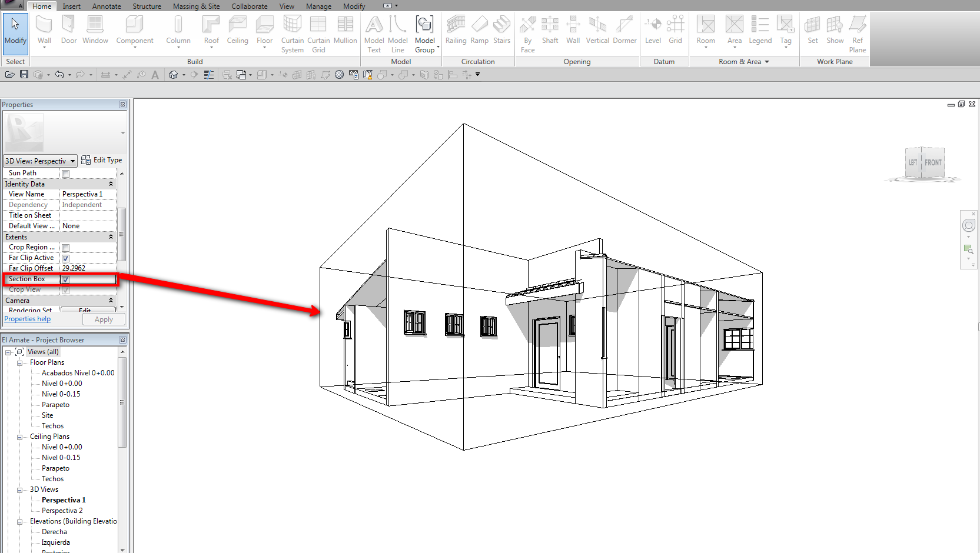Select the Column tool
The width and height of the screenshot is (980, 553).
click(178, 31)
